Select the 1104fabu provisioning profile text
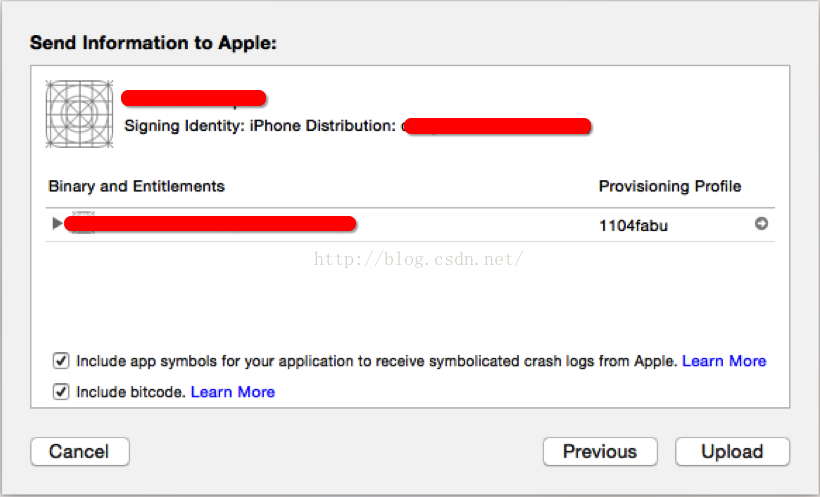The width and height of the screenshot is (820, 497). click(x=633, y=225)
